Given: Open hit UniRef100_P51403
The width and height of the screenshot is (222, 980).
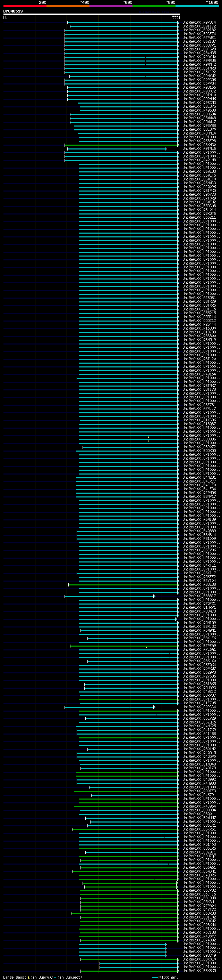Looking at the screenshot, I should [199, 844].
